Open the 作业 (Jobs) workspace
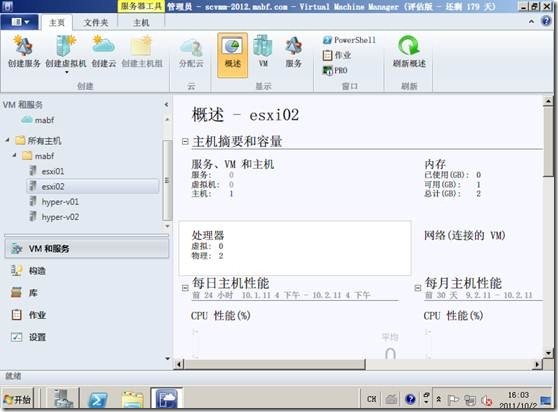This screenshot has width=558, height=412. click(x=28, y=315)
